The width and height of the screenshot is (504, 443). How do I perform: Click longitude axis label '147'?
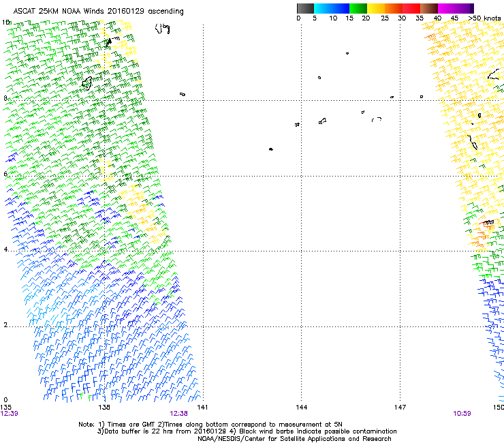pos(400,408)
